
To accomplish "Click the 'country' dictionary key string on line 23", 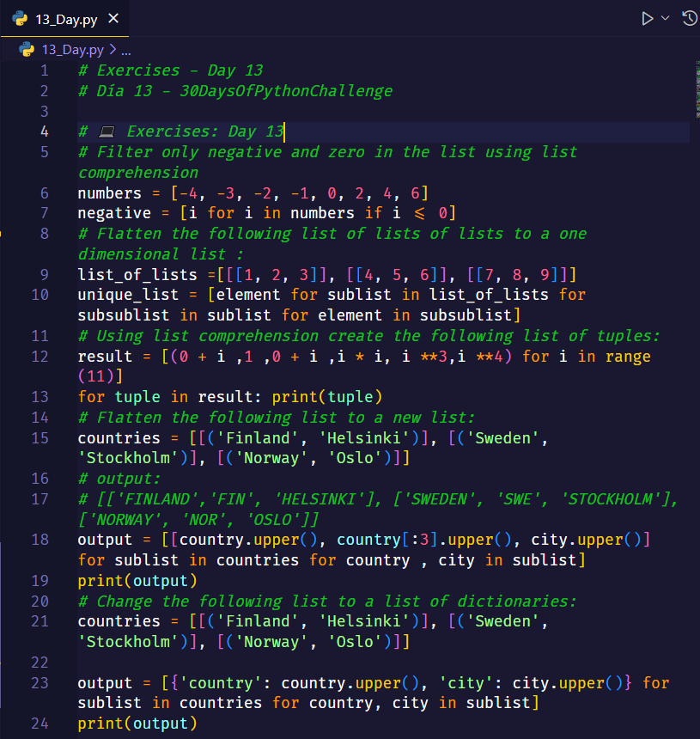I will point(221,683).
